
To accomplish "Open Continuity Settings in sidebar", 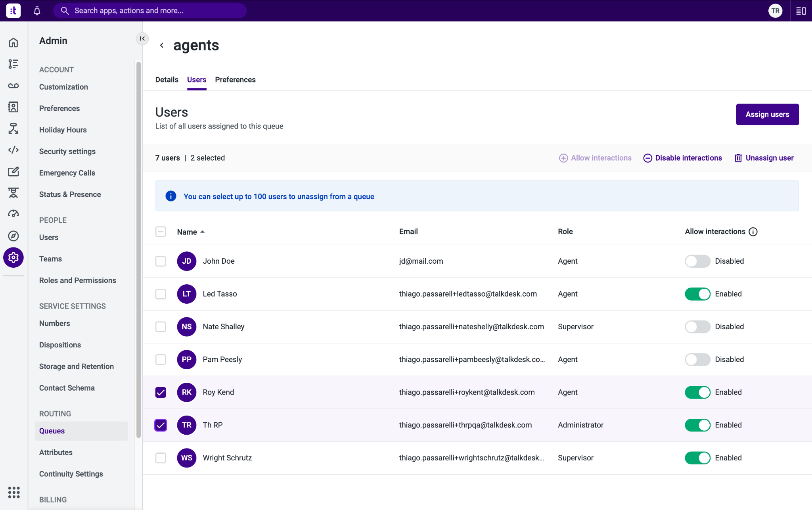I will click(71, 474).
